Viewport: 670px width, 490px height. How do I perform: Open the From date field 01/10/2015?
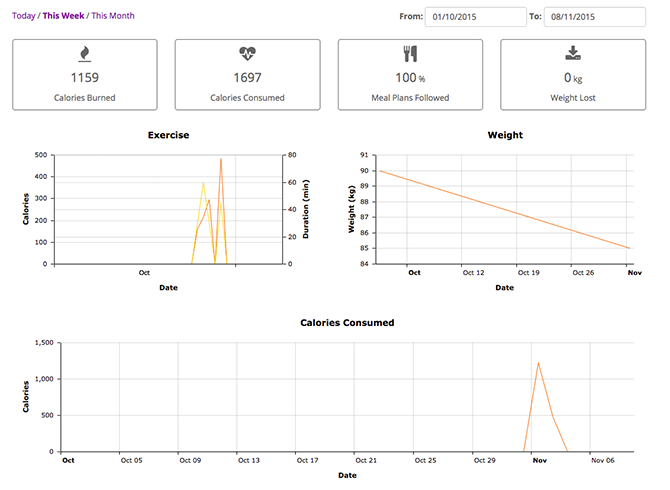point(476,17)
